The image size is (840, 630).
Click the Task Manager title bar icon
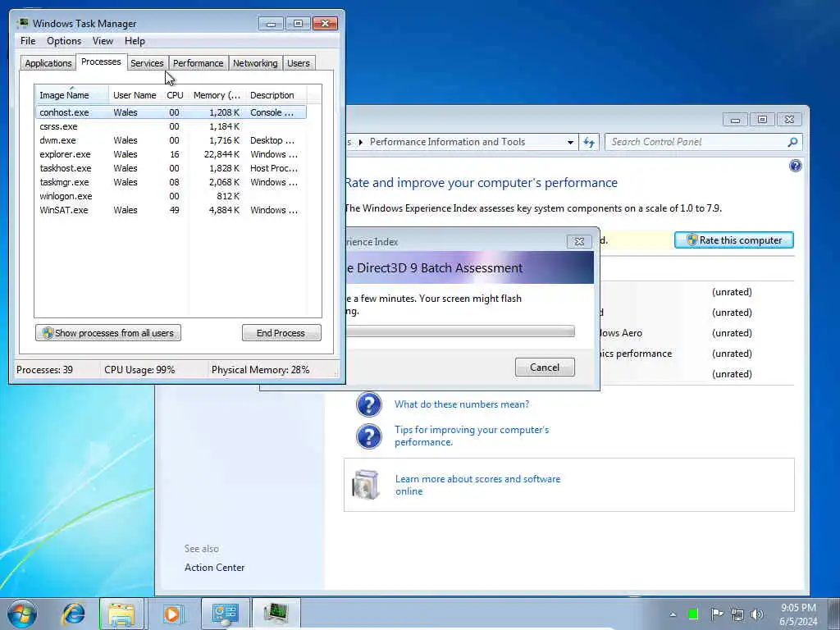[23, 23]
